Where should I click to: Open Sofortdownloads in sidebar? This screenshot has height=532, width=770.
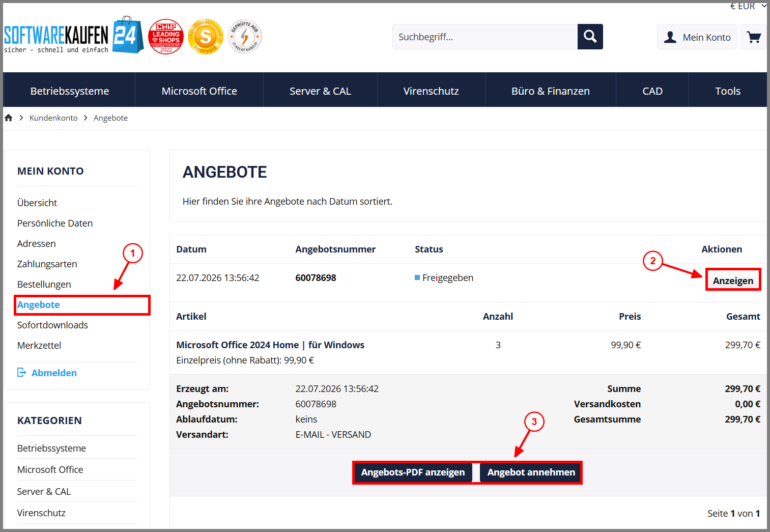click(52, 325)
